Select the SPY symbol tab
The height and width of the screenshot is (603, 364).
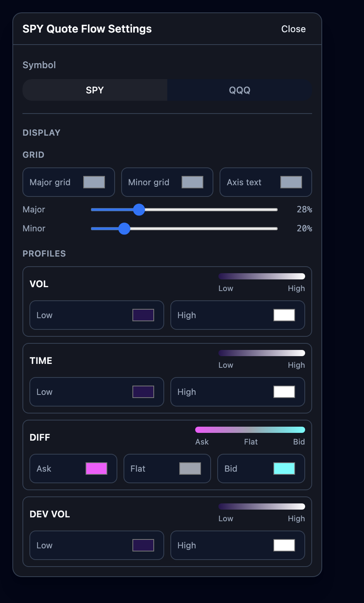pos(95,90)
